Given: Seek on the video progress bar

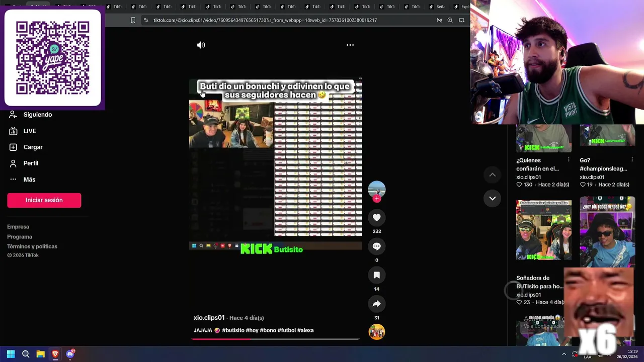Looking at the screenshot, I should coord(275,339).
